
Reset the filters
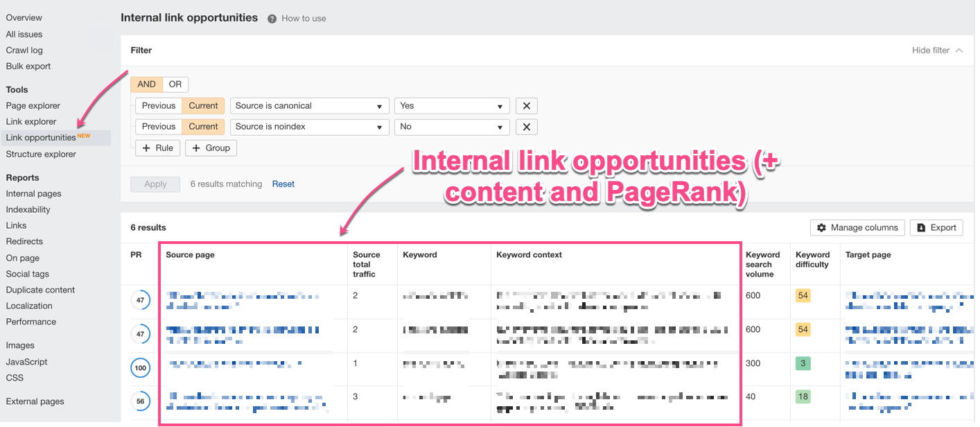pos(283,184)
